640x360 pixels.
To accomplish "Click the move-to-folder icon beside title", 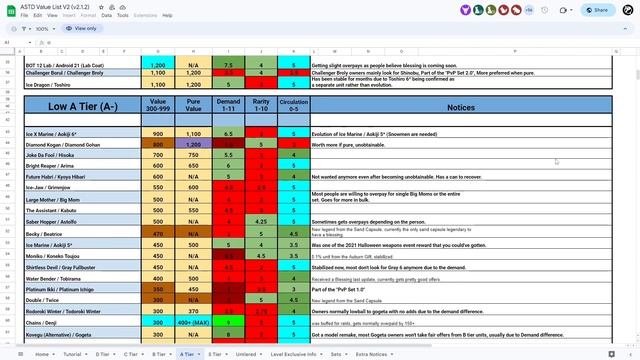I will 112,7.
